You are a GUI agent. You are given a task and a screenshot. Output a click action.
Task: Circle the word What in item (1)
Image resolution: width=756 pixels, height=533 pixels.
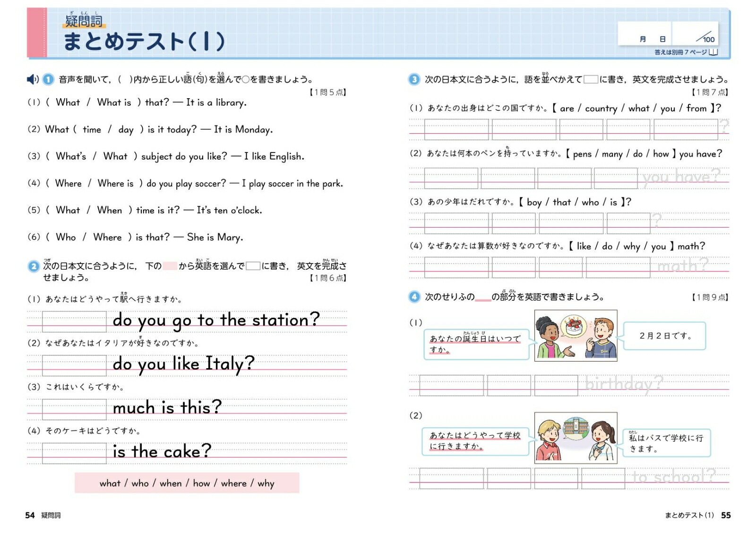click(68, 102)
